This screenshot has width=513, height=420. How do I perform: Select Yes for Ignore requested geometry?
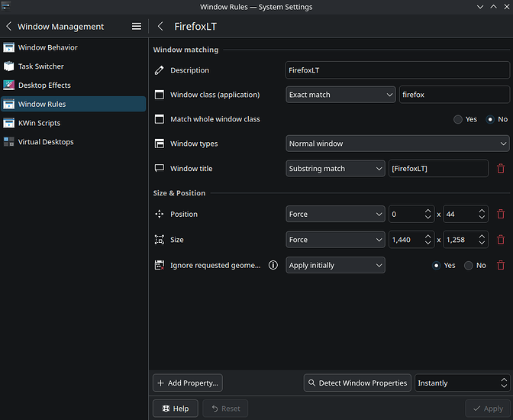pyautogui.click(x=444, y=265)
